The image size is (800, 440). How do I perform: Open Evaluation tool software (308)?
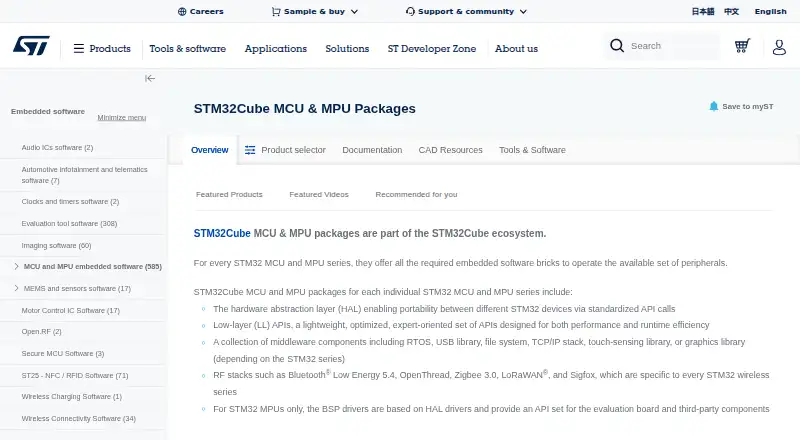pyautogui.click(x=69, y=224)
